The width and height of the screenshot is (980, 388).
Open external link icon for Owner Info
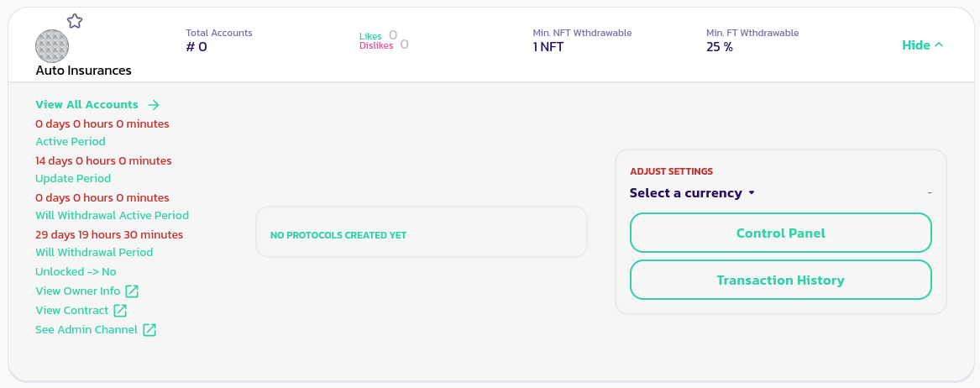[132, 291]
